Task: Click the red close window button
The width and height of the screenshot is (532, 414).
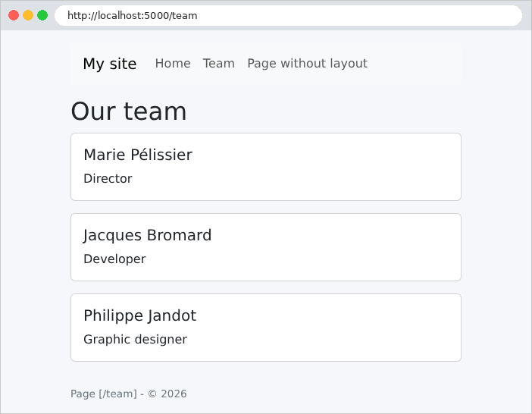Action: tap(14, 15)
